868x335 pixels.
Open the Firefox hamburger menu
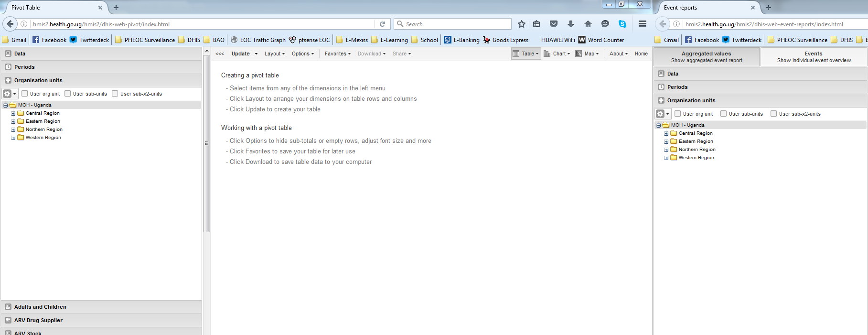(643, 24)
